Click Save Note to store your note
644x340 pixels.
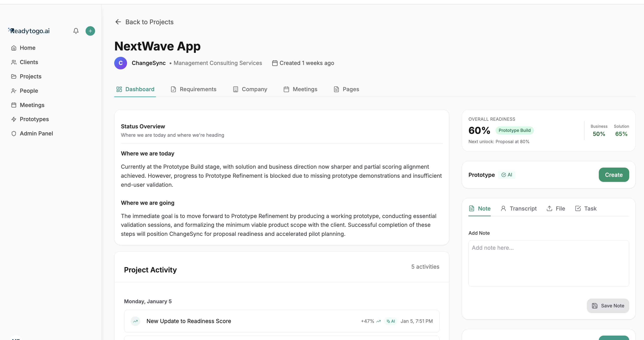coord(608,306)
